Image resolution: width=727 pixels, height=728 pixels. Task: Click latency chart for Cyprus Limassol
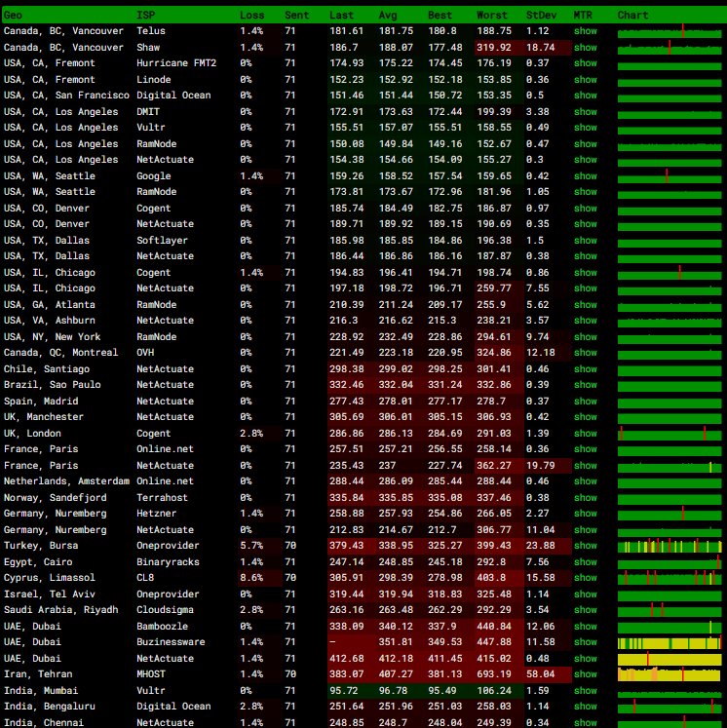point(670,578)
